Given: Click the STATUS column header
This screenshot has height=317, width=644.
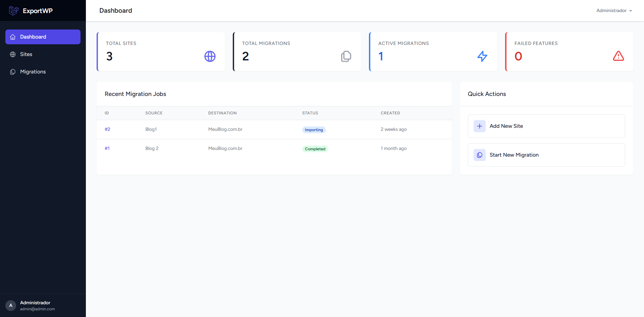Looking at the screenshot, I should pos(310,113).
